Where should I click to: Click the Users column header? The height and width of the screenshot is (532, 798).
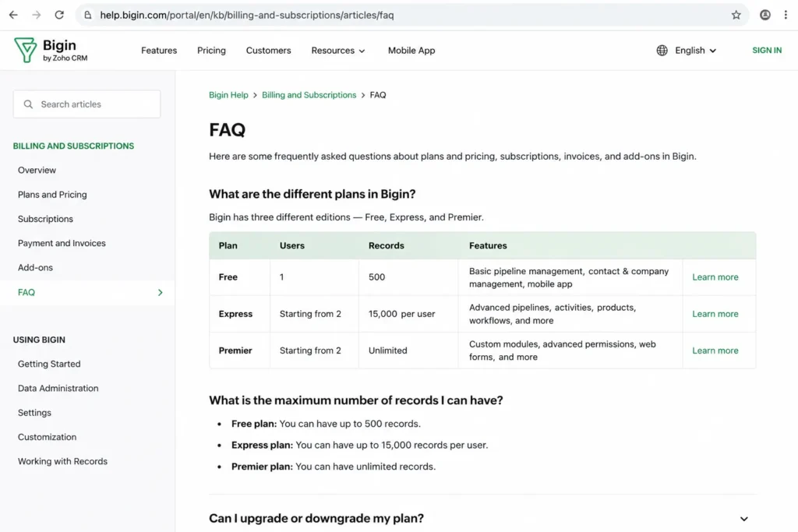tap(291, 245)
